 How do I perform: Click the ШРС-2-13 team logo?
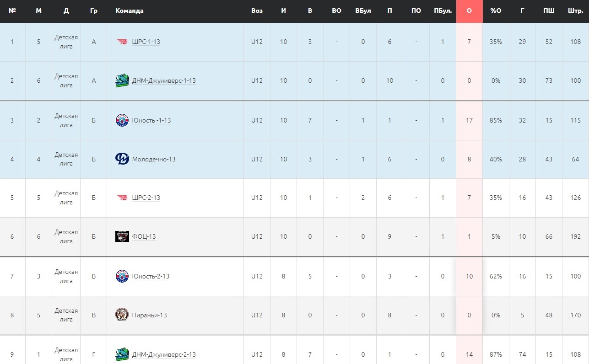tap(122, 198)
